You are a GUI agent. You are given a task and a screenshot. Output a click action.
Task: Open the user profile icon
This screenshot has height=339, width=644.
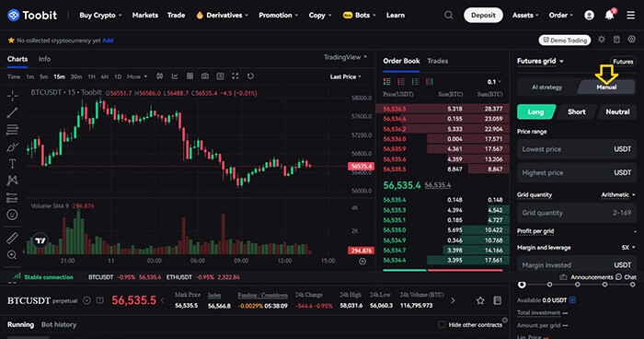589,16
